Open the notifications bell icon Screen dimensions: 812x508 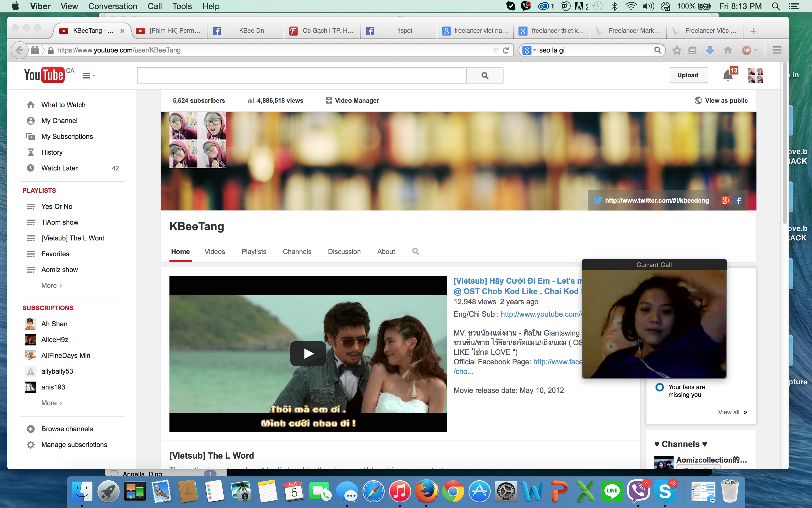[728, 75]
